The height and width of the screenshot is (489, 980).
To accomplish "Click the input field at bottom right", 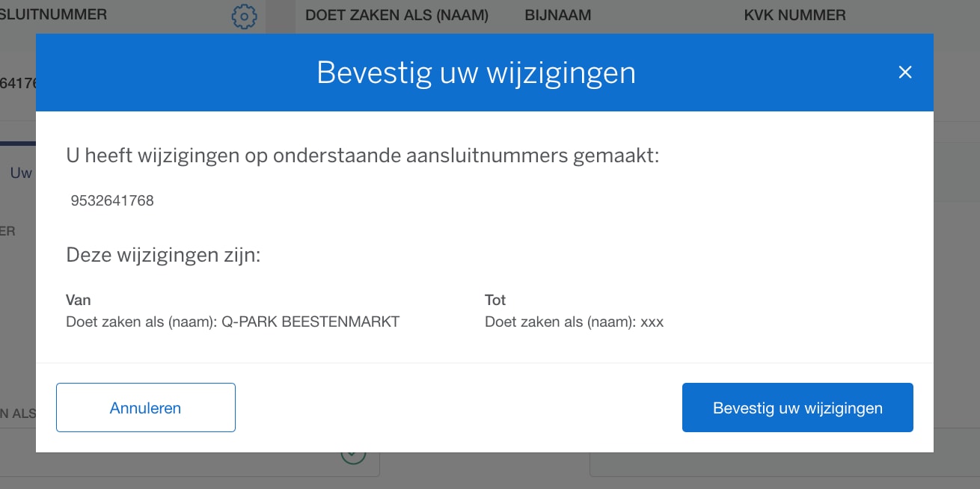I will click(x=785, y=467).
